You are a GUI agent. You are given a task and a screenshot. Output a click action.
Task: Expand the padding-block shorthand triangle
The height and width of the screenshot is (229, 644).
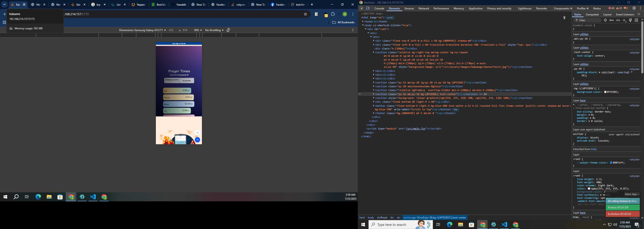600,72
